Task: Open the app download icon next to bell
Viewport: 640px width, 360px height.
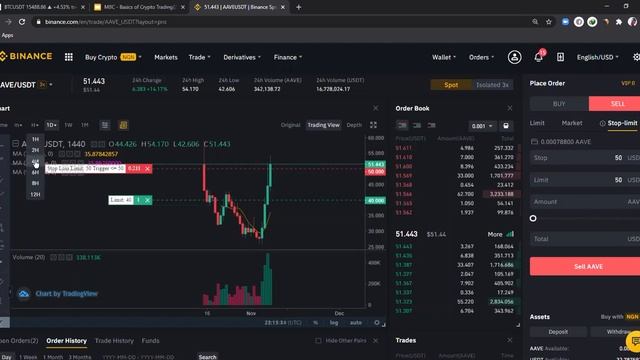Action: coord(560,57)
